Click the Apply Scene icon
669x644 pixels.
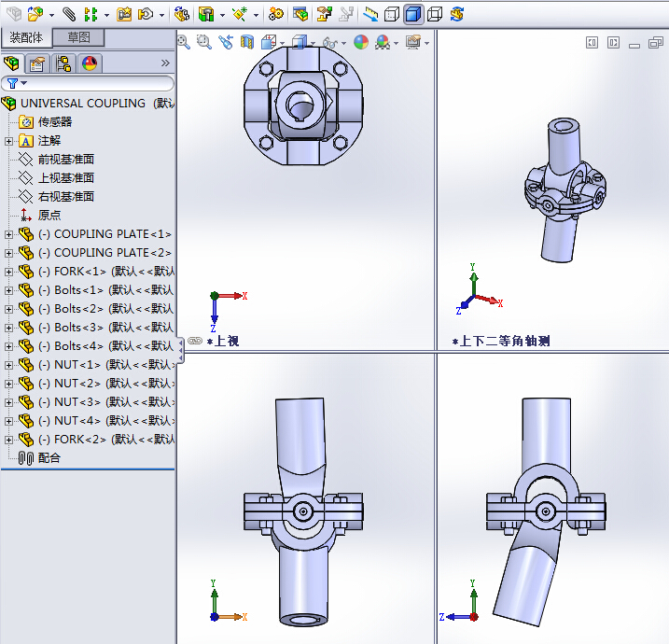pyautogui.click(x=383, y=42)
